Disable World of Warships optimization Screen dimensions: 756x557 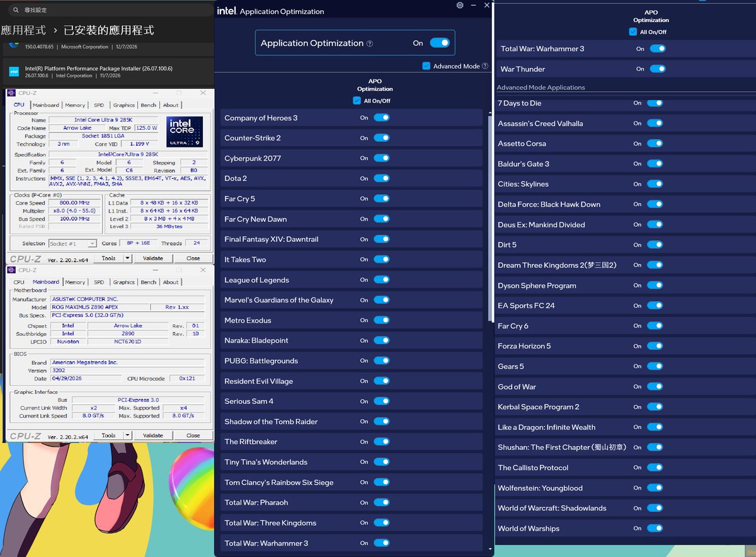655,528
